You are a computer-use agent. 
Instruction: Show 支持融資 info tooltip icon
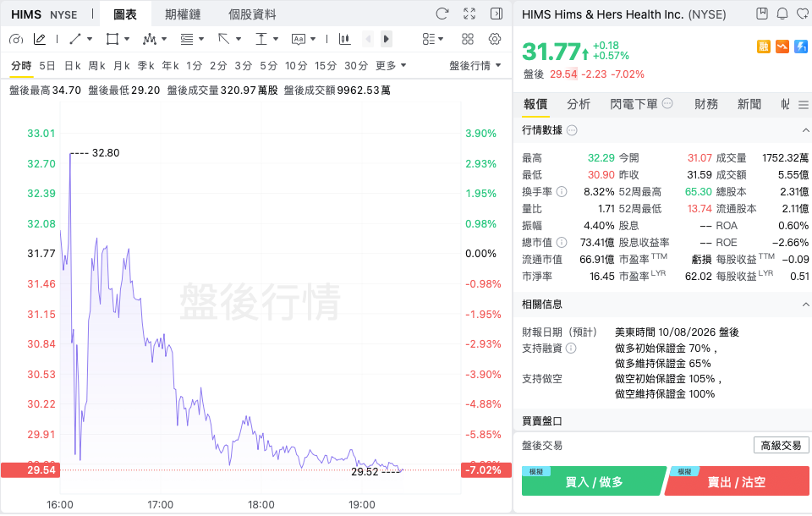(571, 349)
